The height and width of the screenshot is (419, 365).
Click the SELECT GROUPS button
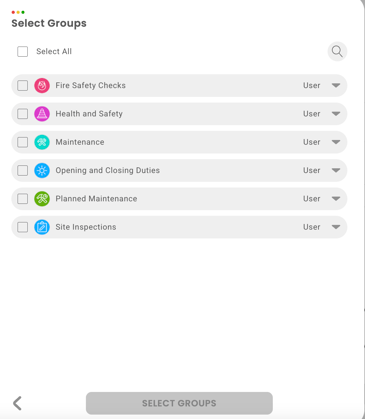point(179,403)
